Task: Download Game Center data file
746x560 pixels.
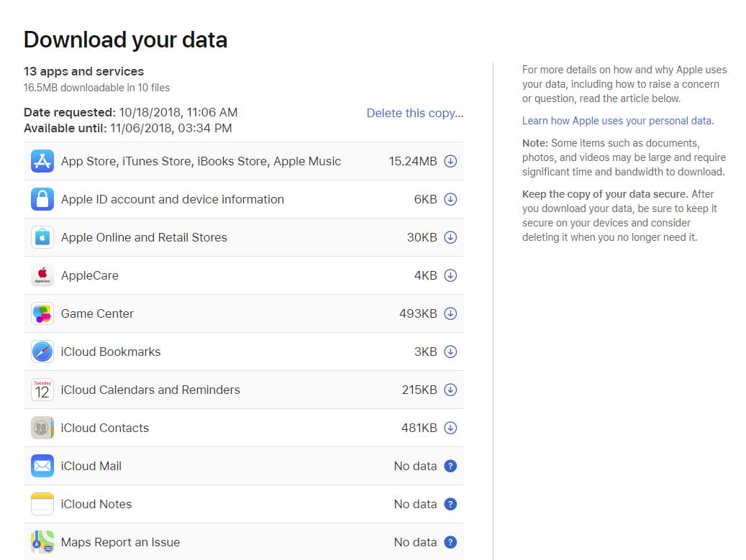Action: (450, 313)
